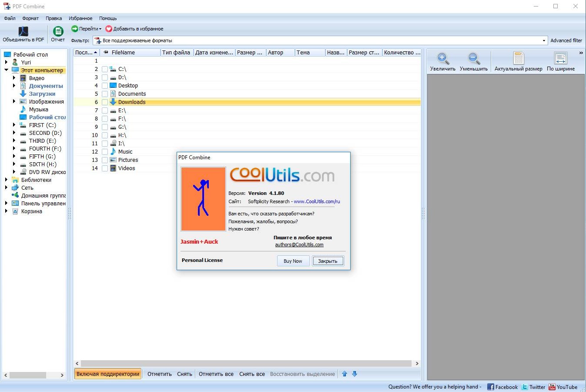
Task: Select DVD RW drive in tree
Action: pos(47,172)
